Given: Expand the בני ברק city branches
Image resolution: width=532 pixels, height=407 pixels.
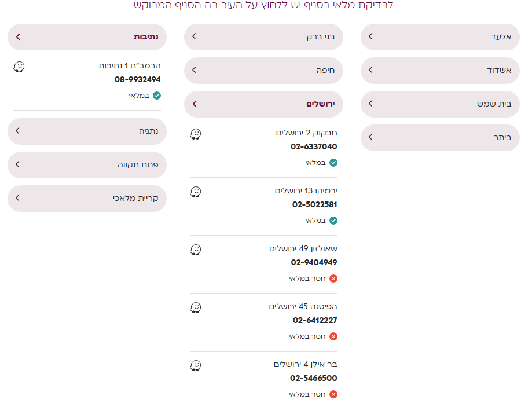Looking at the screenshot, I should (263, 37).
